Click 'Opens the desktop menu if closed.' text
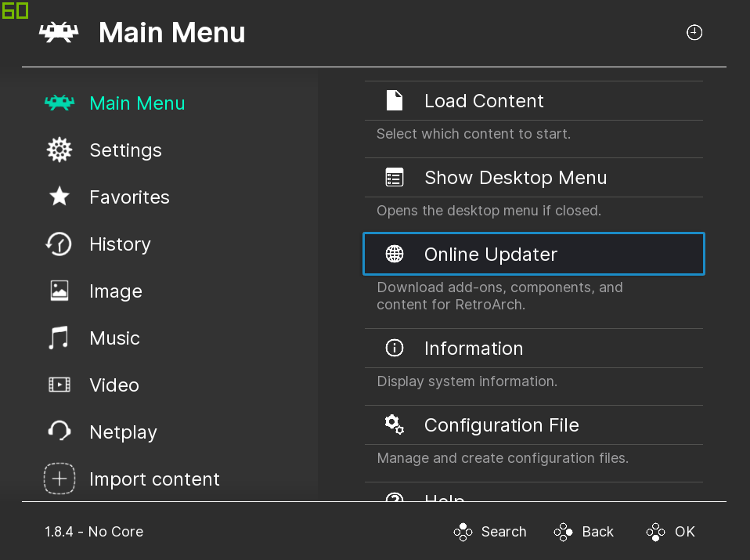Screen dimensions: 750x560 pyautogui.click(x=489, y=211)
